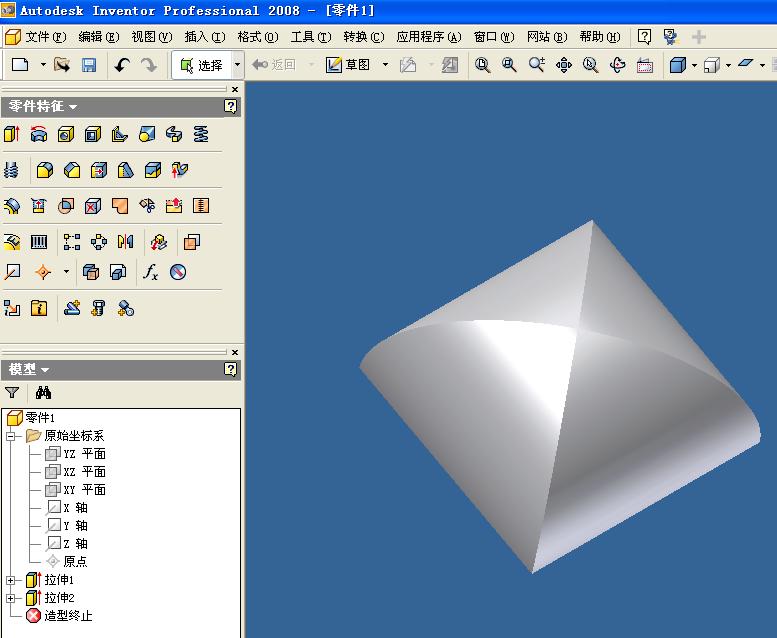Select the Loft feature tool

click(147, 134)
